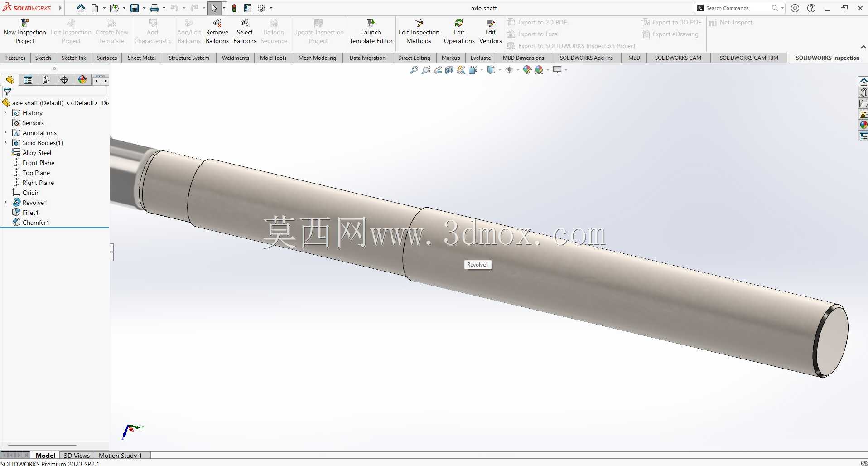Click Zoom to Fit in heads-up toolbar
This screenshot has height=466, width=868.
coord(414,70)
